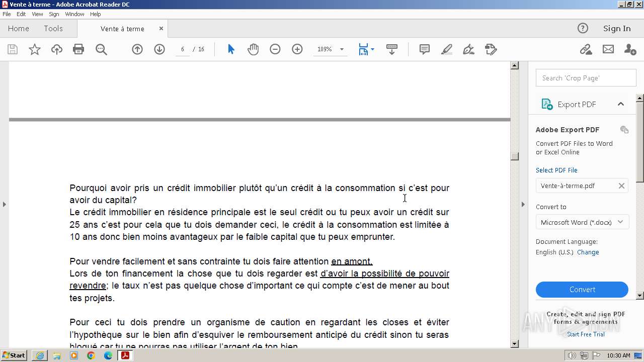The height and width of the screenshot is (362, 644).
Task: Zoom in with plus icon
Action: coord(297,49)
